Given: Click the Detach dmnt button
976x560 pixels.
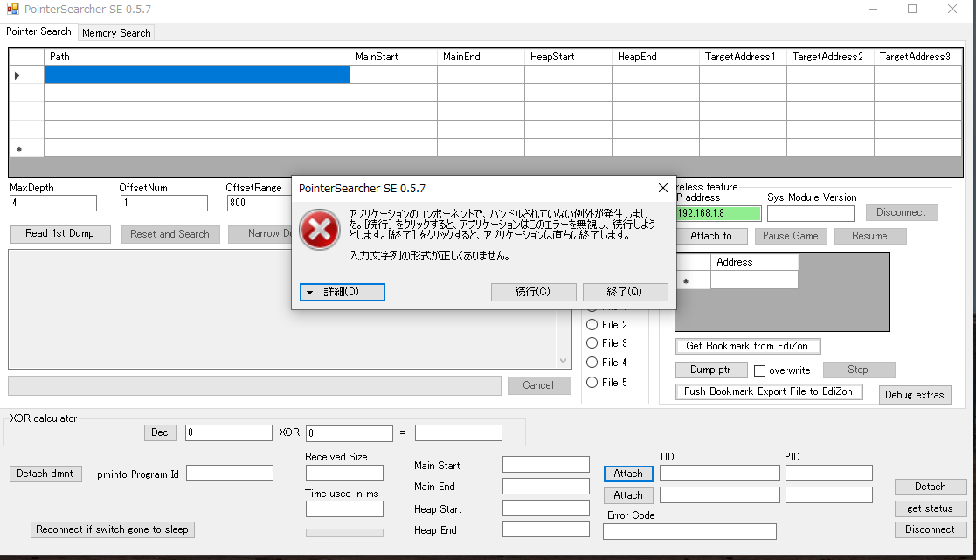Looking at the screenshot, I should [45, 474].
